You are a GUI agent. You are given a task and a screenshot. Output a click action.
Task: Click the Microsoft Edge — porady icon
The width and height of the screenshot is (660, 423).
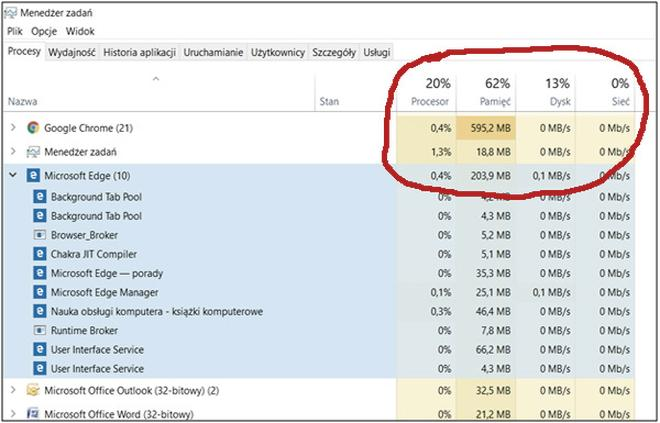click(x=40, y=273)
